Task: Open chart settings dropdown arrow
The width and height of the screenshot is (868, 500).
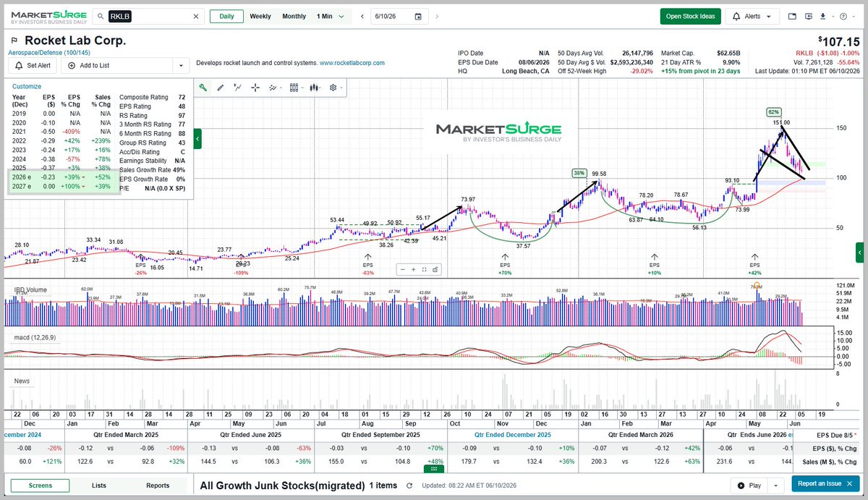Action: 341,88
